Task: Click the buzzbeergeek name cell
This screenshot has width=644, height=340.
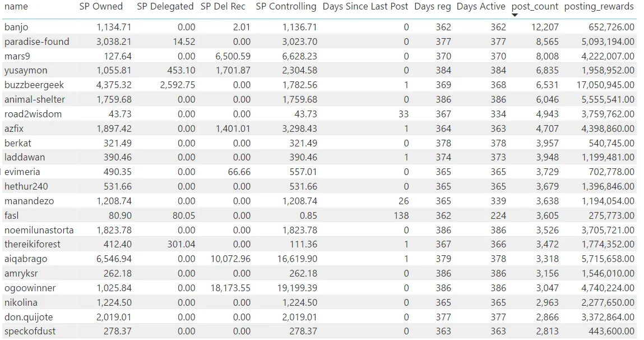Action: [34, 85]
